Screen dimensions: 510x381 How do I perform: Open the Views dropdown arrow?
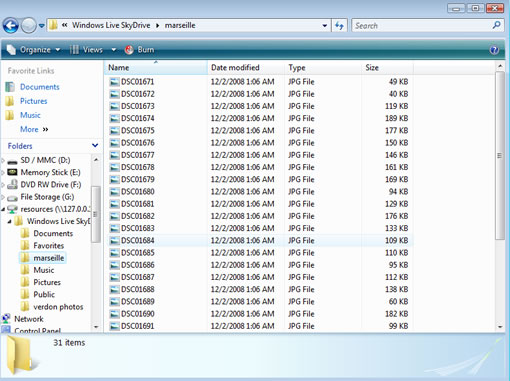tap(113, 50)
